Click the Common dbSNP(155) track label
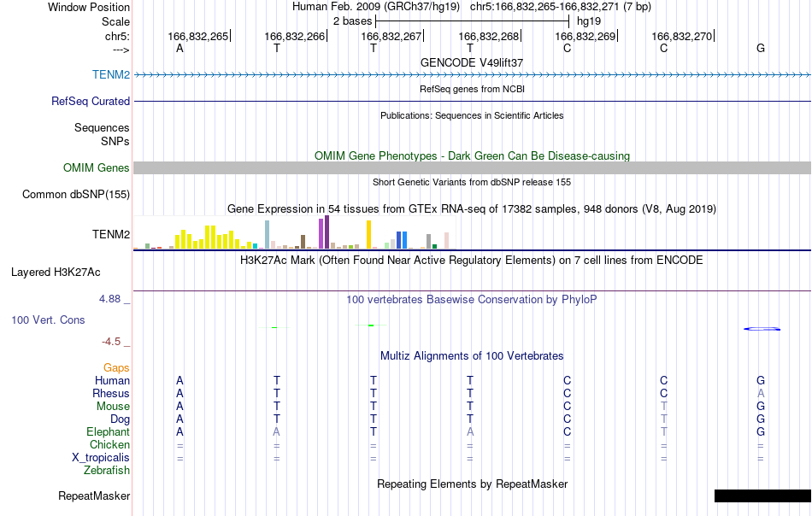Viewport: 812px width, 516px height. 76,194
